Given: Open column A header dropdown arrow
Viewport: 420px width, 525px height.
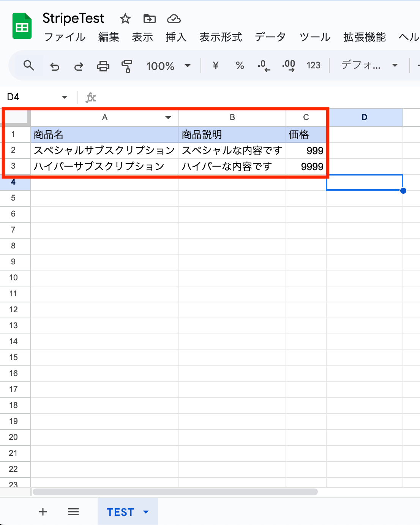Looking at the screenshot, I should point(168,118).
